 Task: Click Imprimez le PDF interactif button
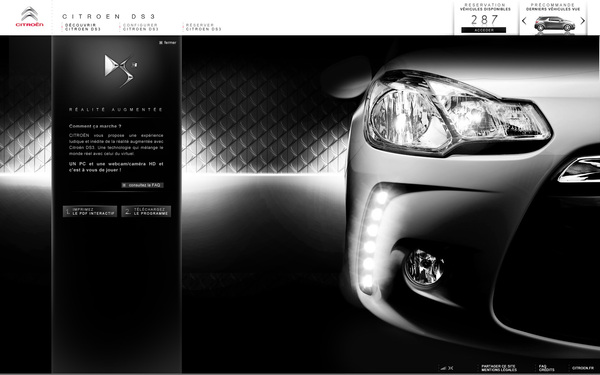90,212
